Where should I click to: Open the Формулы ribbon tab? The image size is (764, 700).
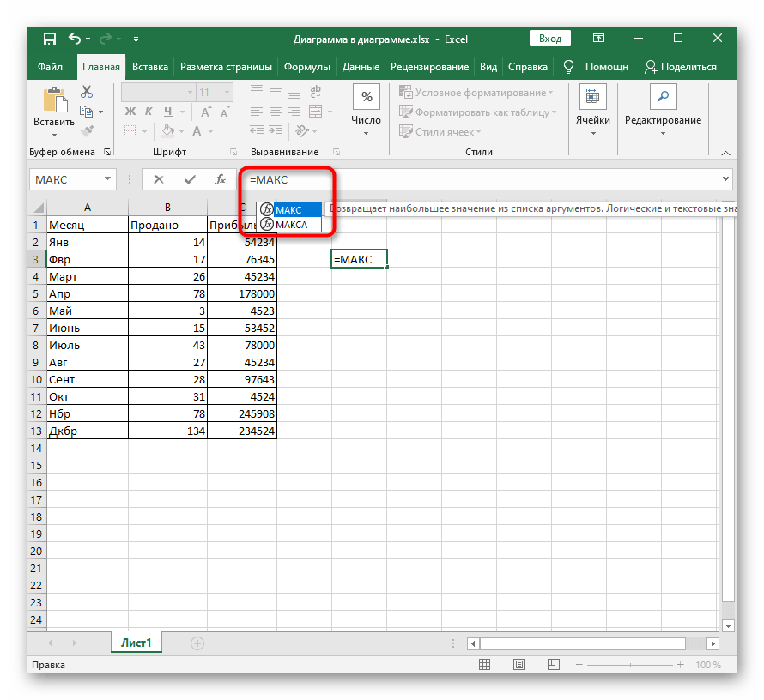[x=306, y=67]
